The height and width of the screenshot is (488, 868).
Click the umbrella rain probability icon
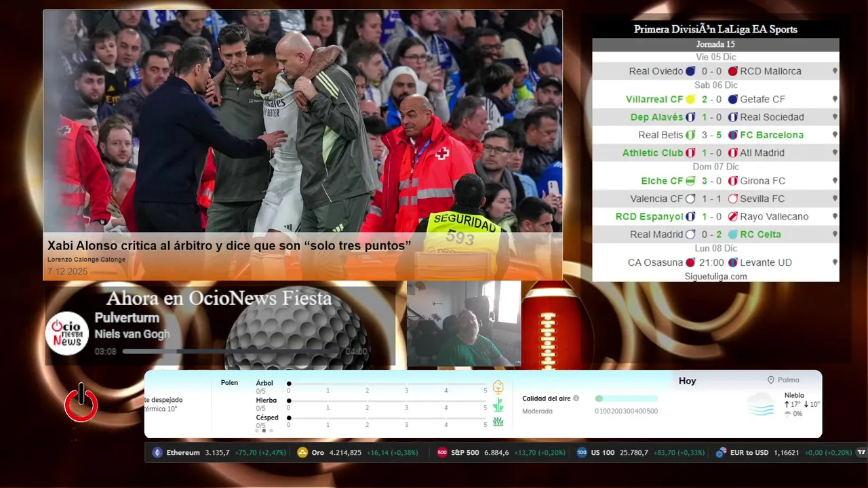pyautogui.click(x=787, y=414)
